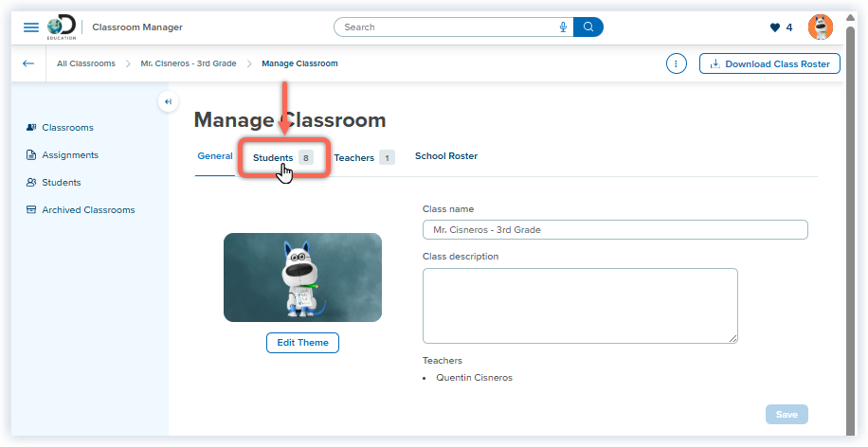
Task: Switch to the Students tab
Action: point(283,157)
